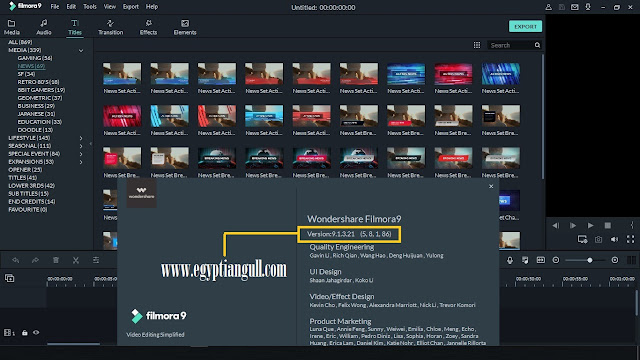Collapse the category sidebar with the arrow handle

coord(91,144)
